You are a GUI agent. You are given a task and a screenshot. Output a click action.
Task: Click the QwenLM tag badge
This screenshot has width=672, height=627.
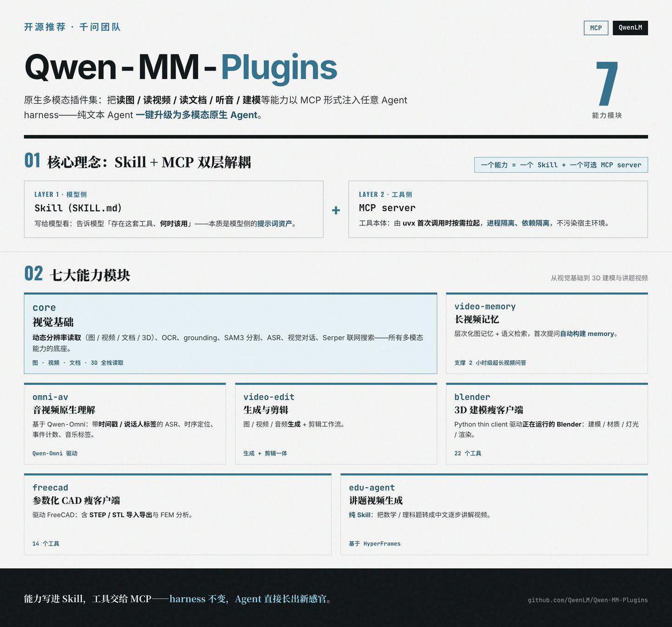pyautogui.click(x=630, y=27)
